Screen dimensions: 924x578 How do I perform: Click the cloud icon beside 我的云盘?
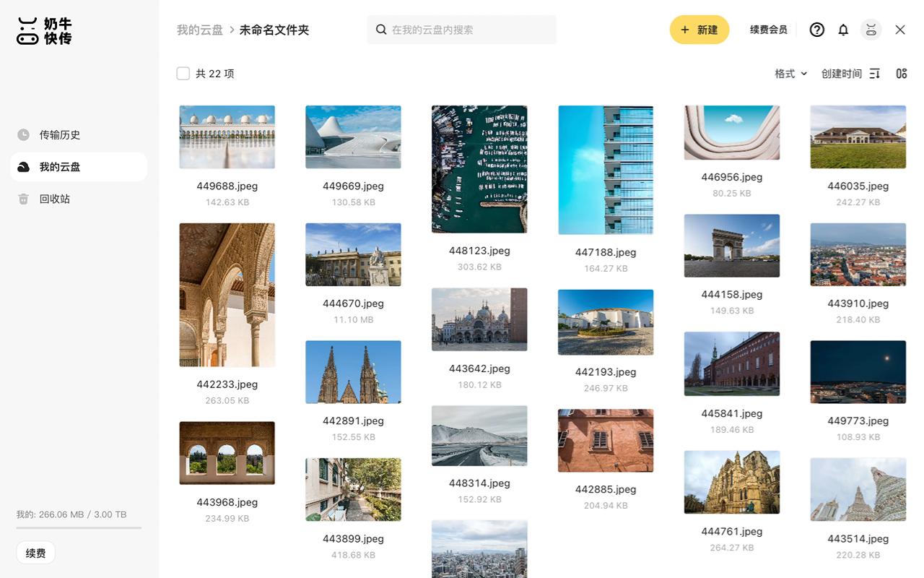(24, 167)
